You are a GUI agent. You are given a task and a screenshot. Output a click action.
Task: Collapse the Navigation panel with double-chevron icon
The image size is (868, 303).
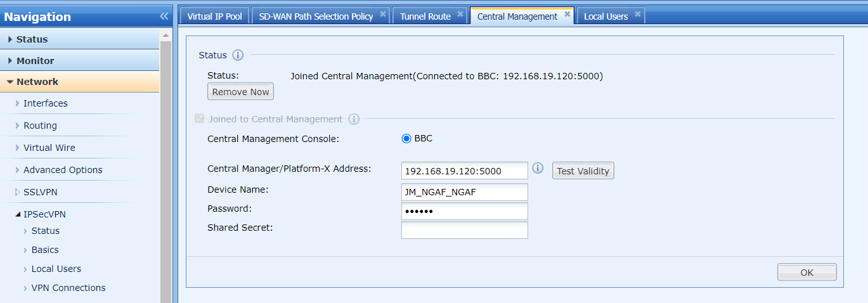coord(164,16)
